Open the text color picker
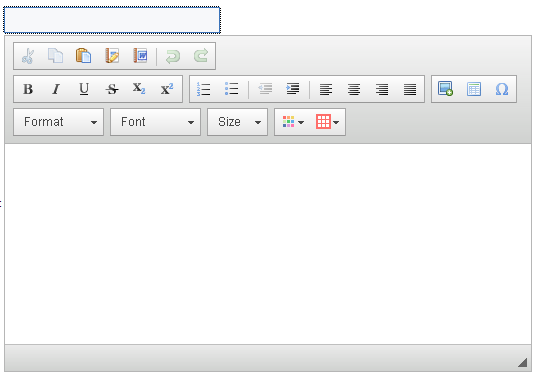543x382 pixels. [293, 122]
